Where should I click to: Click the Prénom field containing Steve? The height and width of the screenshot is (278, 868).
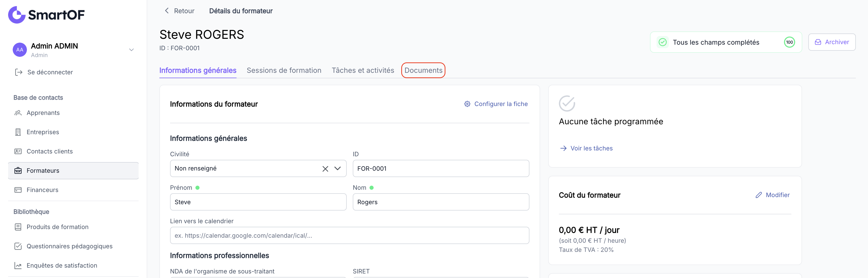click(x=258, y=202)
